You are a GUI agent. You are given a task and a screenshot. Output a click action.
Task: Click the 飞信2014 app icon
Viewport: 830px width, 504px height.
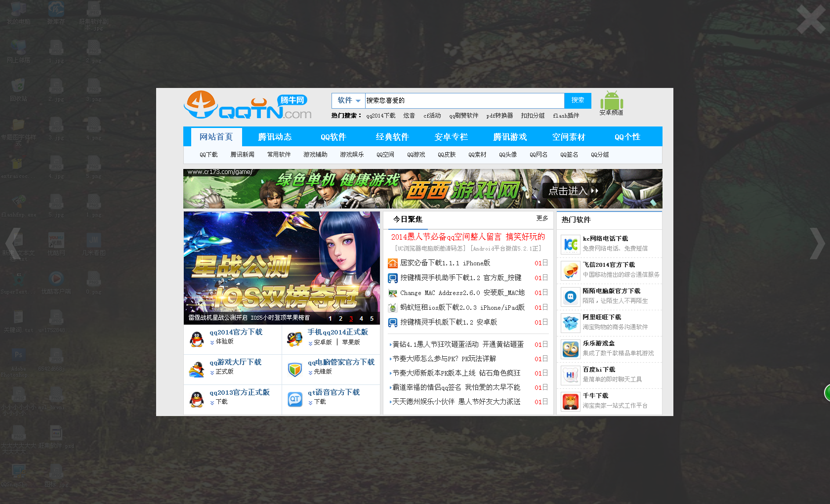click(571, 270)
